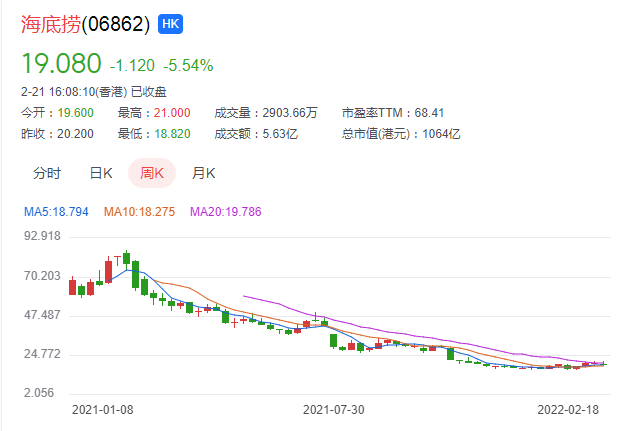
Task: Click the 成交额 5.63亿 value
Action: pyautogui.click(x=280, y=134)
